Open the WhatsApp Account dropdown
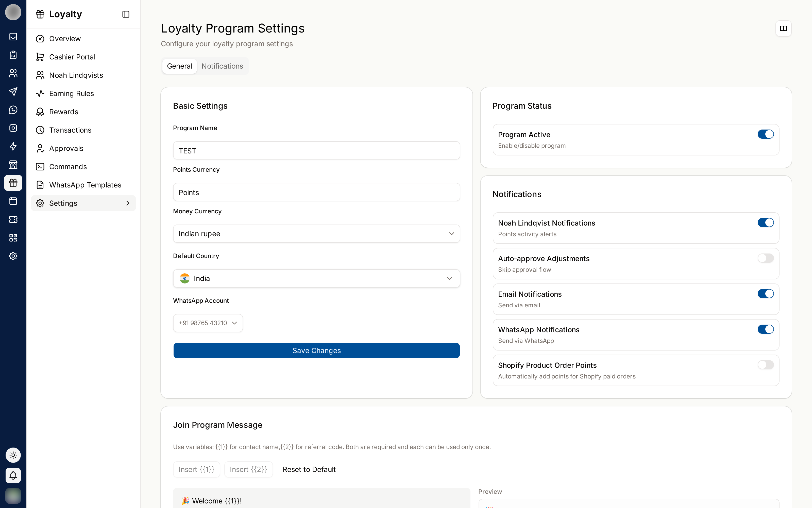 208,323
